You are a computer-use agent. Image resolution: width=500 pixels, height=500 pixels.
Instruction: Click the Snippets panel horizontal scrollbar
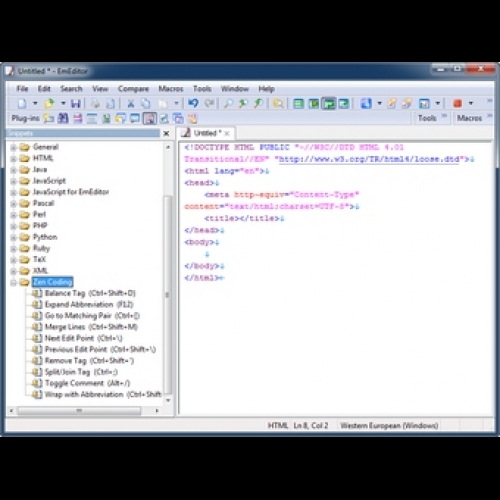[79, 411]
